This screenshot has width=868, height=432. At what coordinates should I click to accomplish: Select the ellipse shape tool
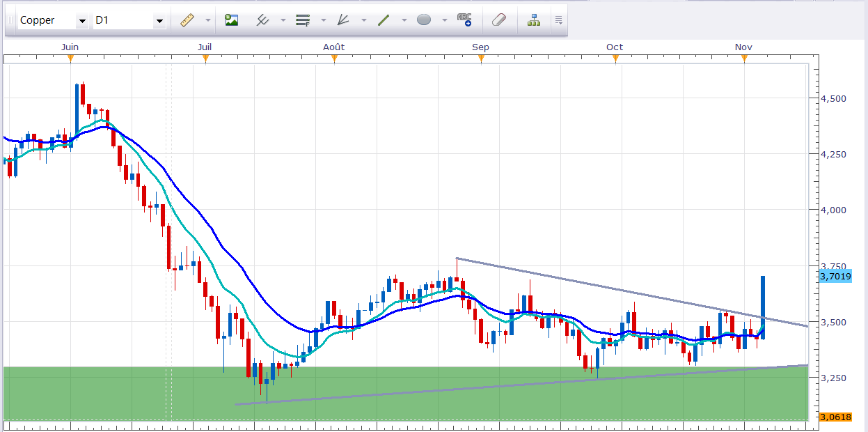[x=424, y=20]
